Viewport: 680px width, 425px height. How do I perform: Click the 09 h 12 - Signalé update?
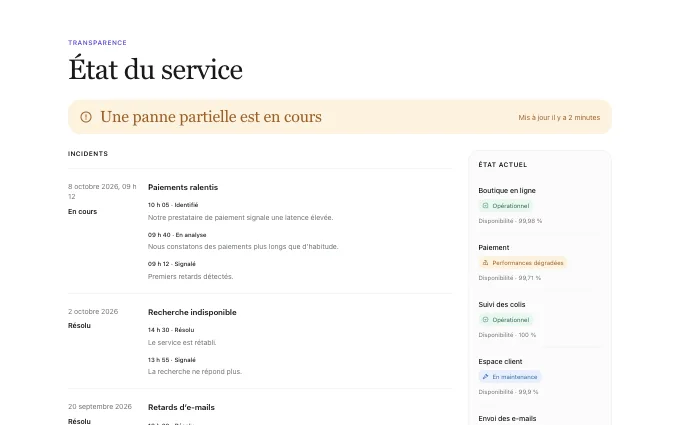[172, 264]
